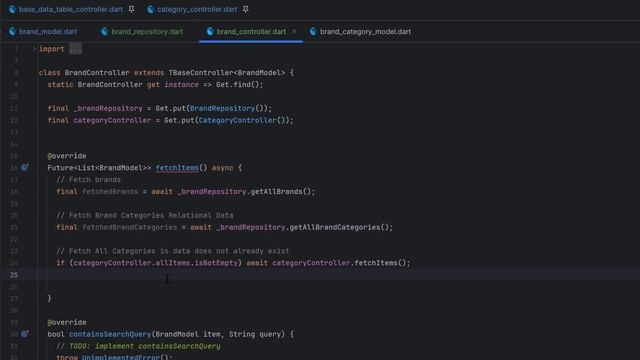Click _brandRepository in the final field declaration
This screenshot has width=640, height=360.
pos(108,108)
